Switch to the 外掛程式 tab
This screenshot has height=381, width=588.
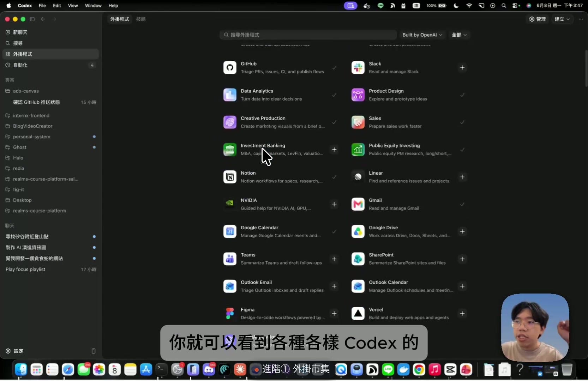coord(120,19)
